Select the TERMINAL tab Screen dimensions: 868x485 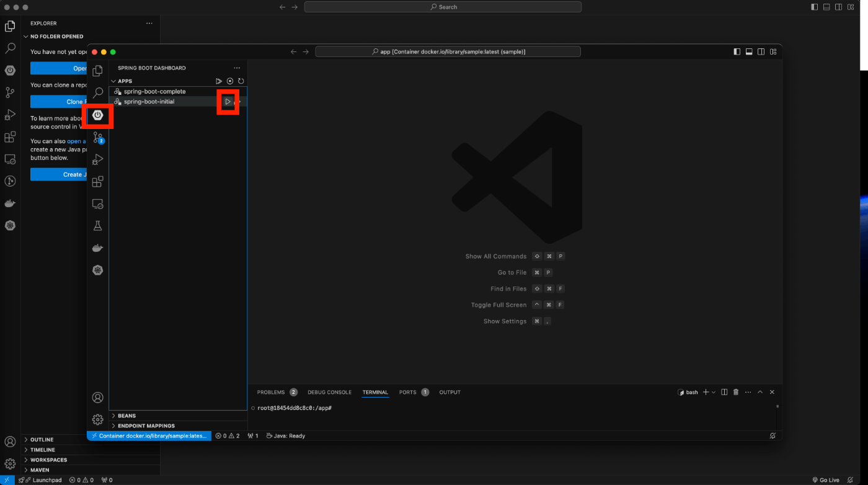tap(375, 392)
